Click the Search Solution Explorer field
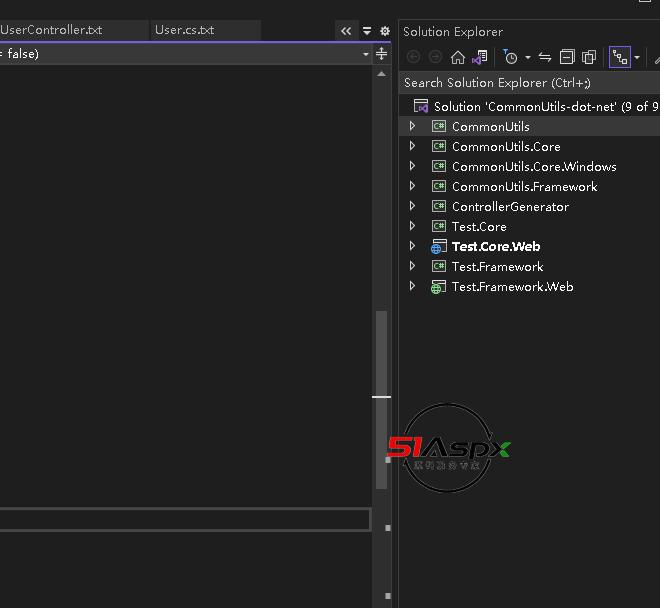This screenshot has width=660, height=608. pos(530,83)
